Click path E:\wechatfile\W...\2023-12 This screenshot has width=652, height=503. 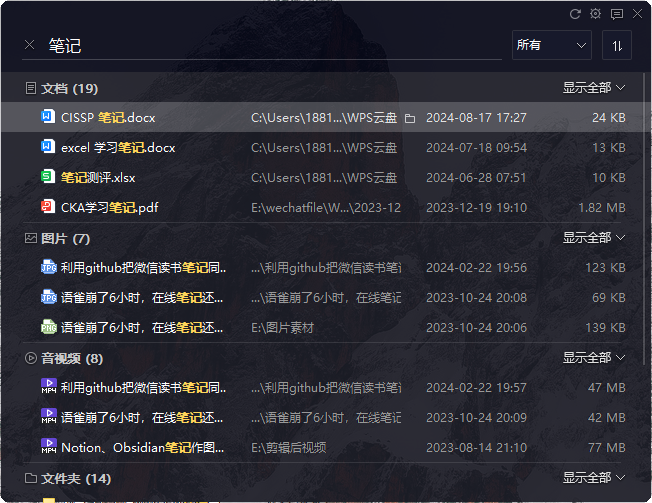tap(326, 207)
